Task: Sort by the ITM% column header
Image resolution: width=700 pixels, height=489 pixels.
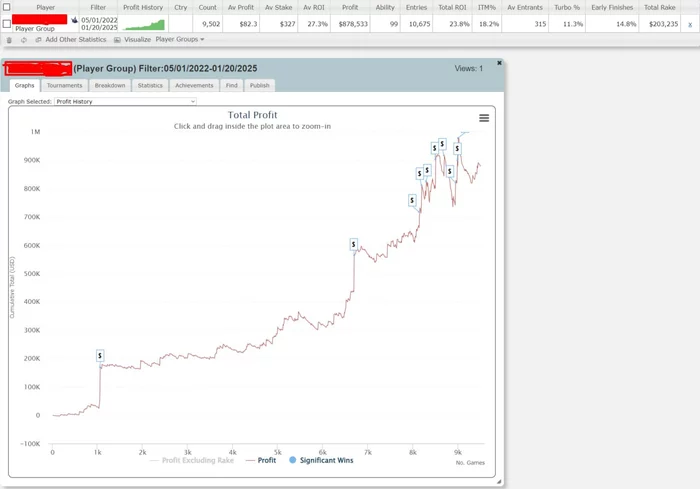Action: (487, 7)
